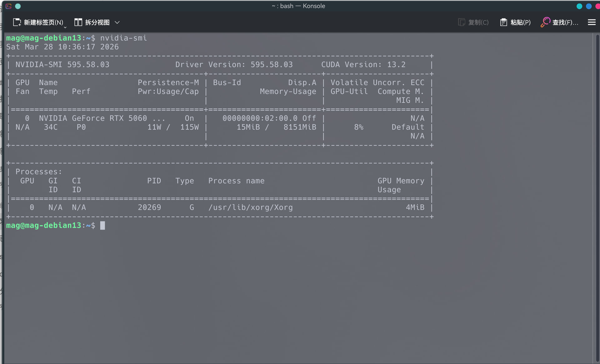Expand the chevron next to 拆分视图

[x=117, y=22]
